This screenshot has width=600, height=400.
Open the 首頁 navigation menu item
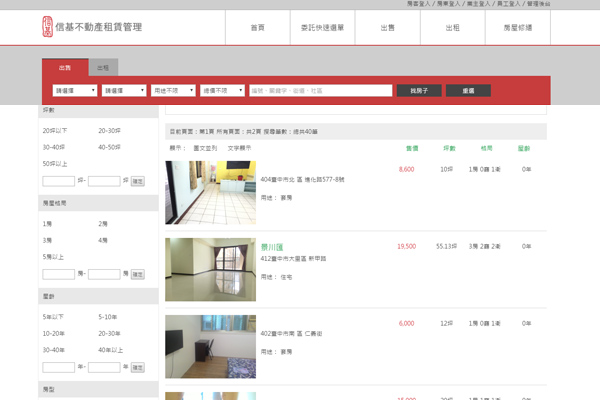click(258, 28)
